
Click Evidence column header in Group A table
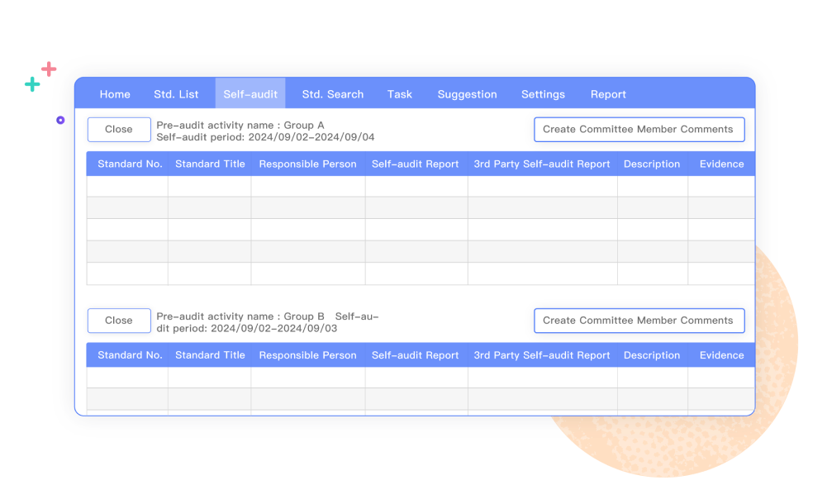pos(721,164)
